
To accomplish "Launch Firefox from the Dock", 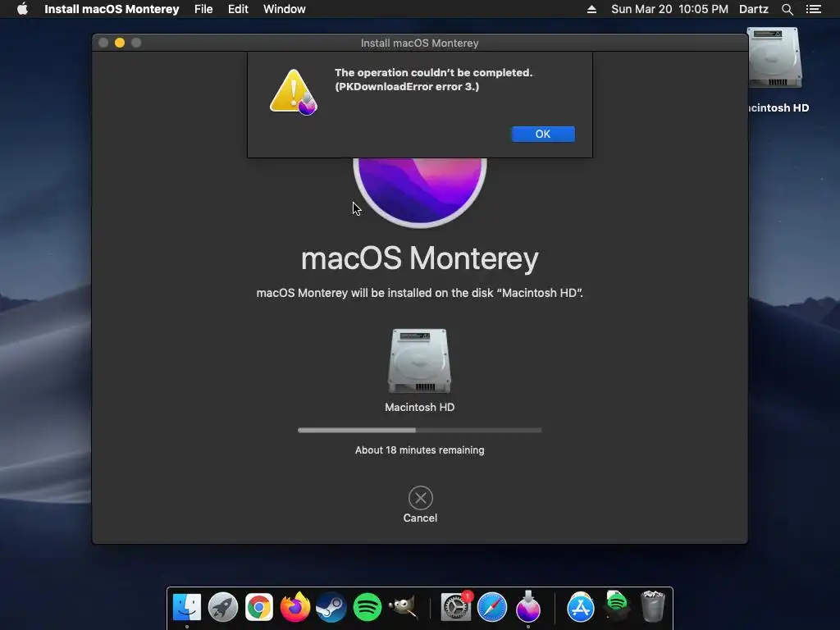I will pos(295,607).
